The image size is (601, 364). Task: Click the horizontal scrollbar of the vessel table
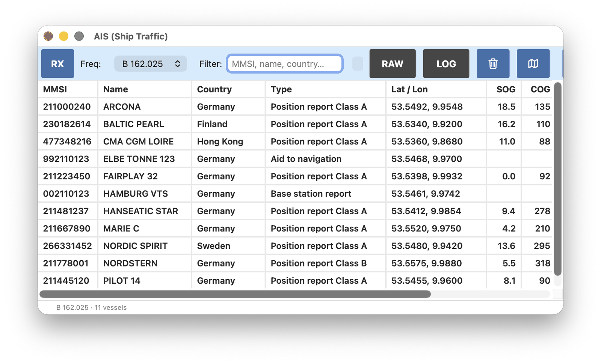235,294
